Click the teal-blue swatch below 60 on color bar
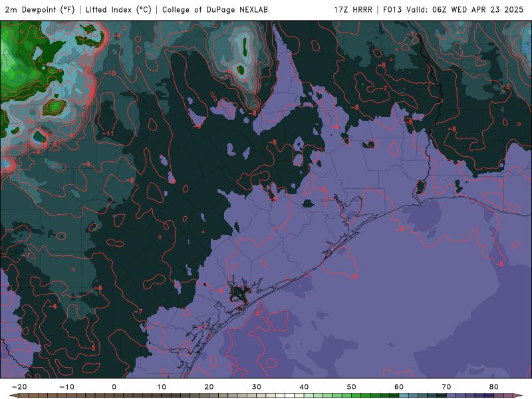The width and height of the screenshot is (532, 399). click(x=404, y=396)
